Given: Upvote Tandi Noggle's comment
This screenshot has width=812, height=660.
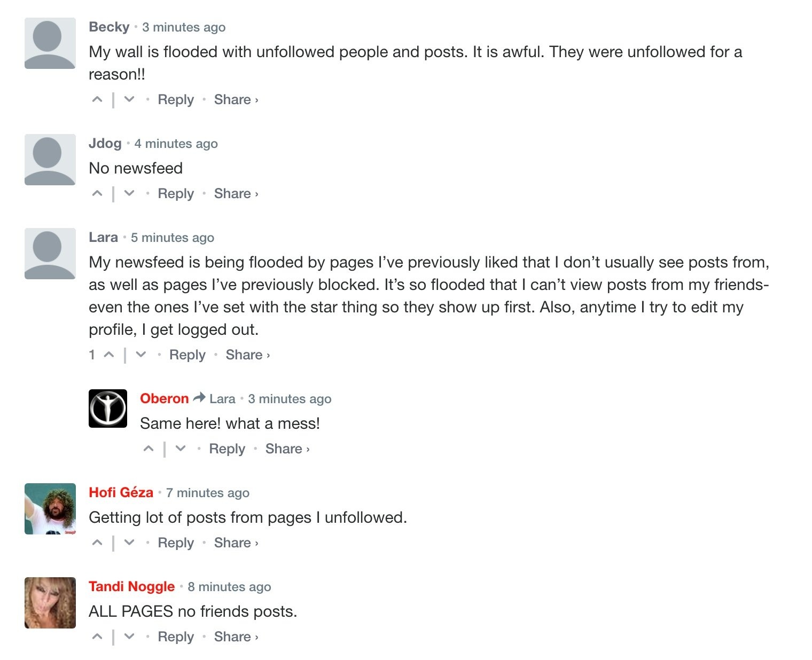Looking at the screenshot, I should (97, 637).
